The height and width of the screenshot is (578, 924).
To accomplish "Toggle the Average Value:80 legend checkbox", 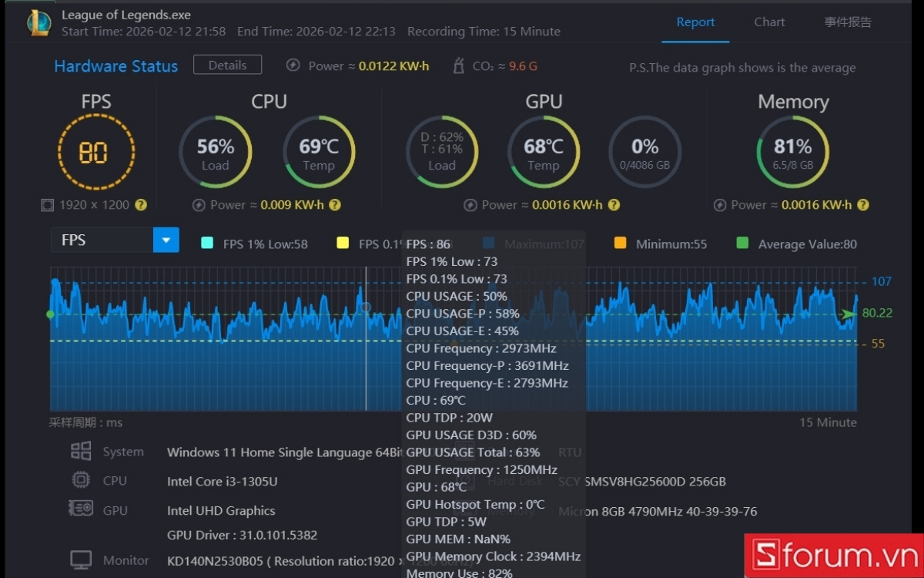I will (742, 244).
